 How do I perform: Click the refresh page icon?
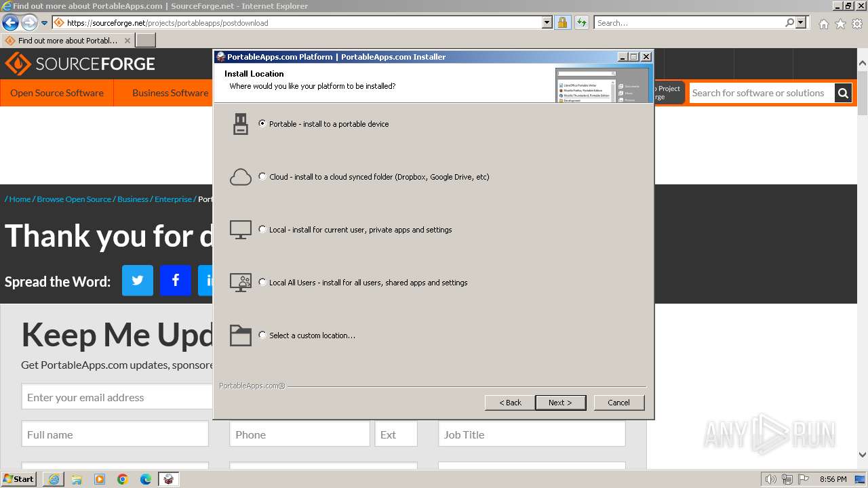tap(581, 23)
